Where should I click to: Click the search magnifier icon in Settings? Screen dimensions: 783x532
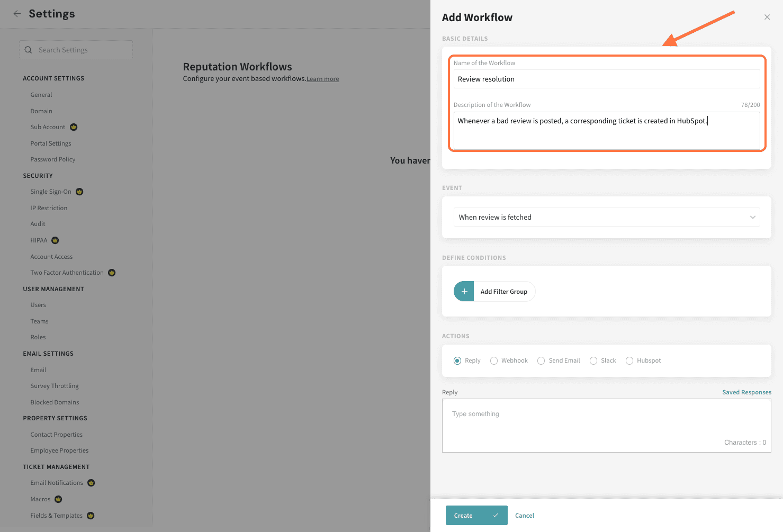click(29, 50)
